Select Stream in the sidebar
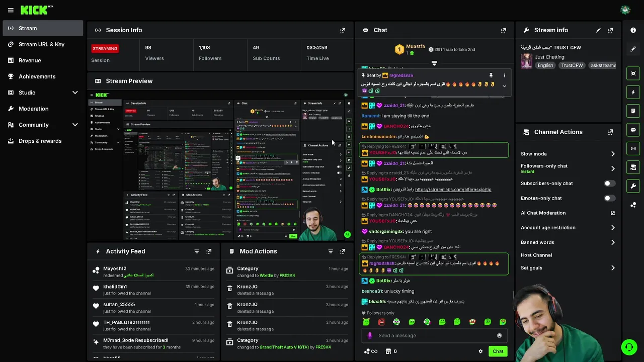 43,28
